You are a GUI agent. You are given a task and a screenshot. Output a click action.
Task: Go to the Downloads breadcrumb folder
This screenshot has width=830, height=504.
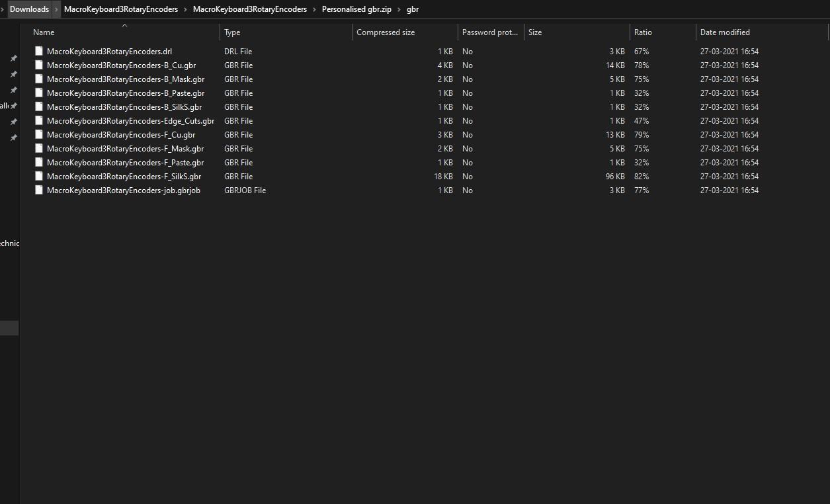29,9
